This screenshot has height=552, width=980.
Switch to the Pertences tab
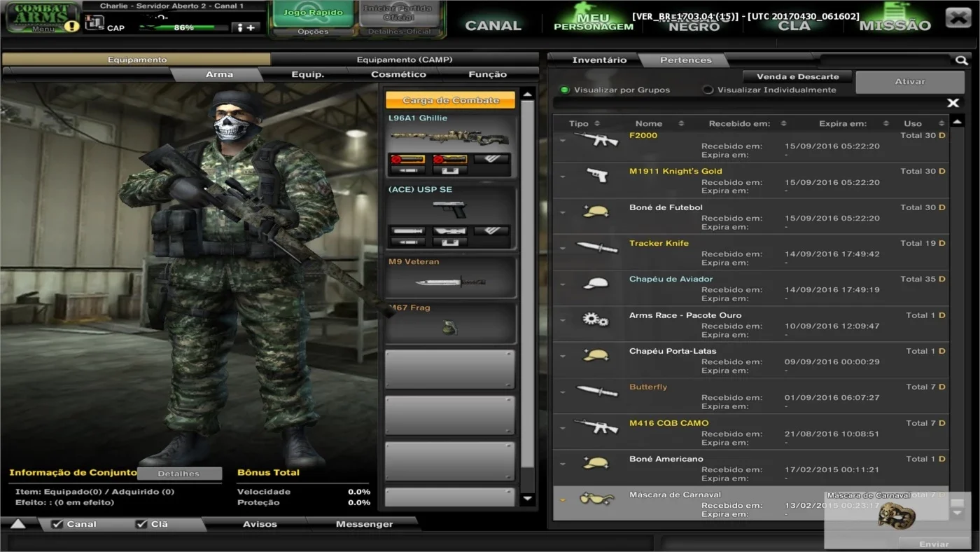685,60
